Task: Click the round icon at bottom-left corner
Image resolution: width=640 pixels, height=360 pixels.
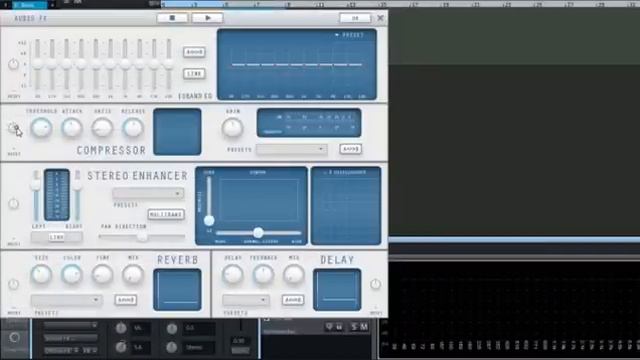Action: point(14,338)
